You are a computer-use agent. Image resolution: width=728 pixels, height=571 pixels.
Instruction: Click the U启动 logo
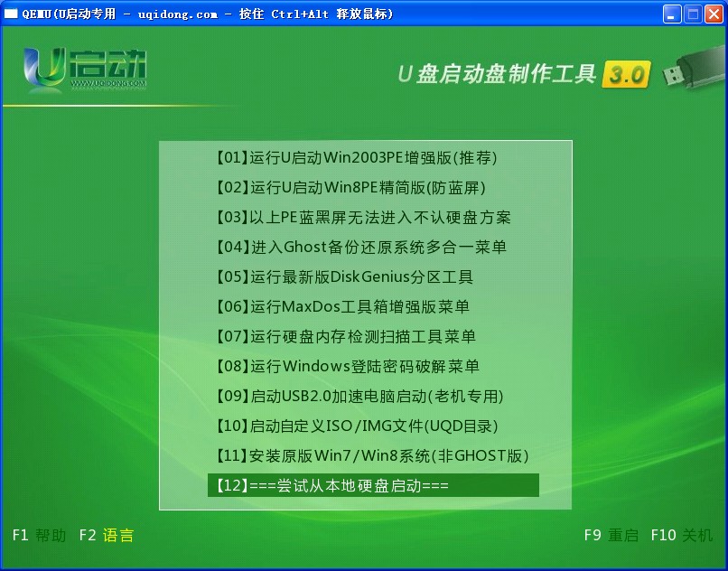pos(85,70)
